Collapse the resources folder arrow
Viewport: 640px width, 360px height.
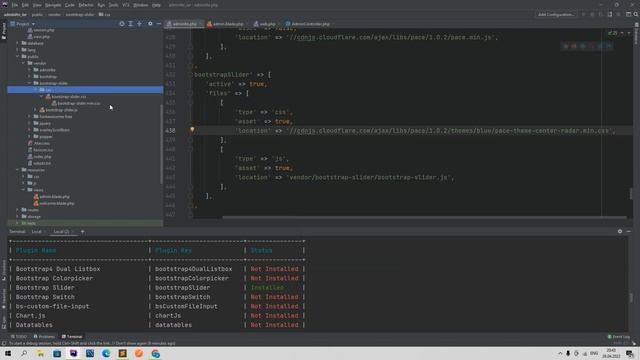pyautogui.click(x=18, y=170)
